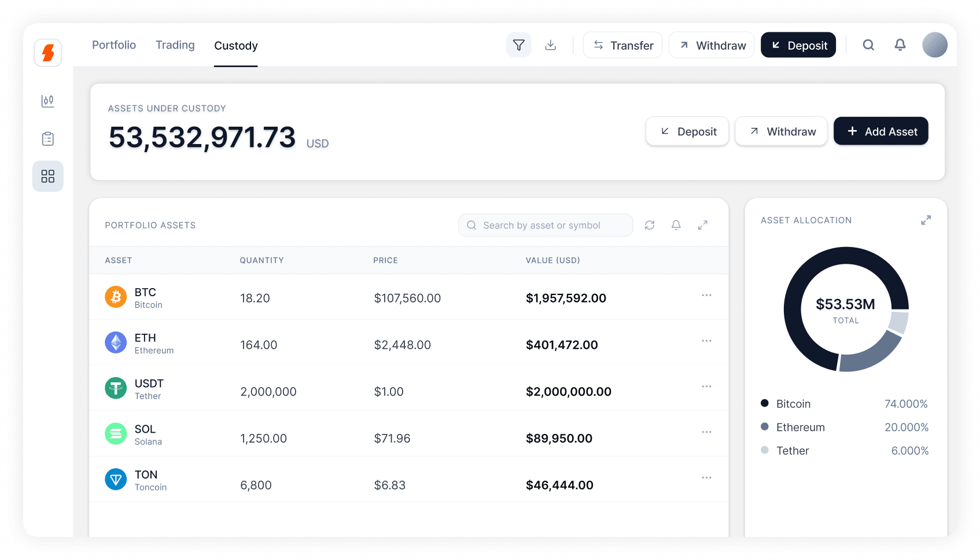The height and width of the screenshot is (560, 980).
Task: Expand the Portfolio Assets panel
Action: [x=703, y=225]
